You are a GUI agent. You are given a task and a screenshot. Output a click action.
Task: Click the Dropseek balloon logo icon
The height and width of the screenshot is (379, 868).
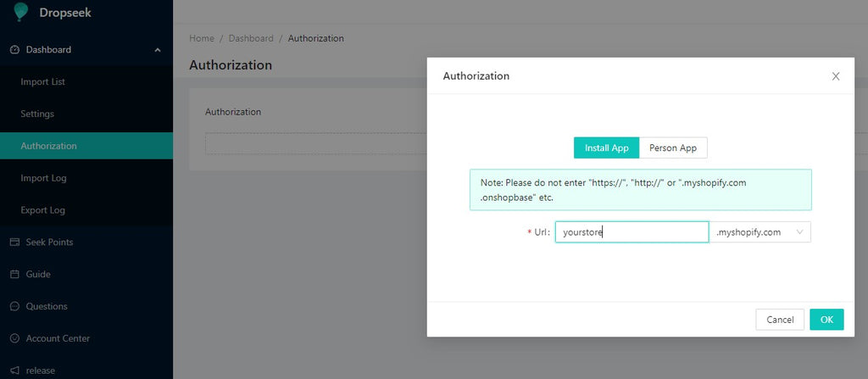(21, 12)
